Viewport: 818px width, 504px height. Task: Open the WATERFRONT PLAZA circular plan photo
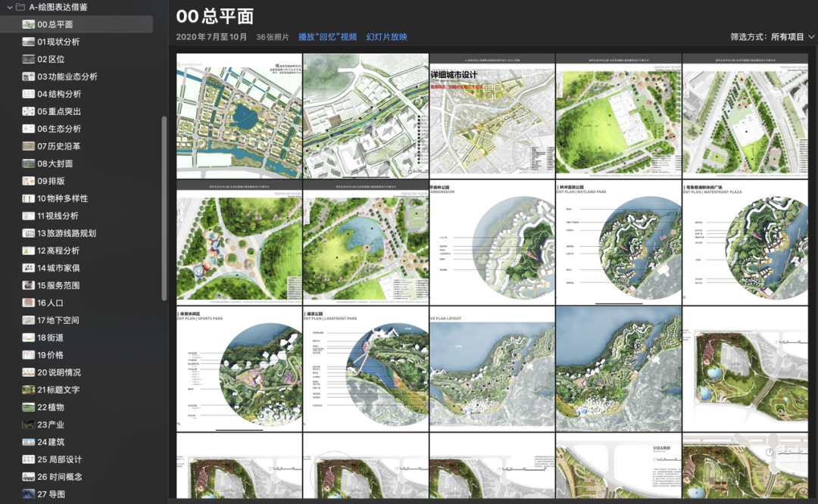pyautogui.click(x=745, y=243)
